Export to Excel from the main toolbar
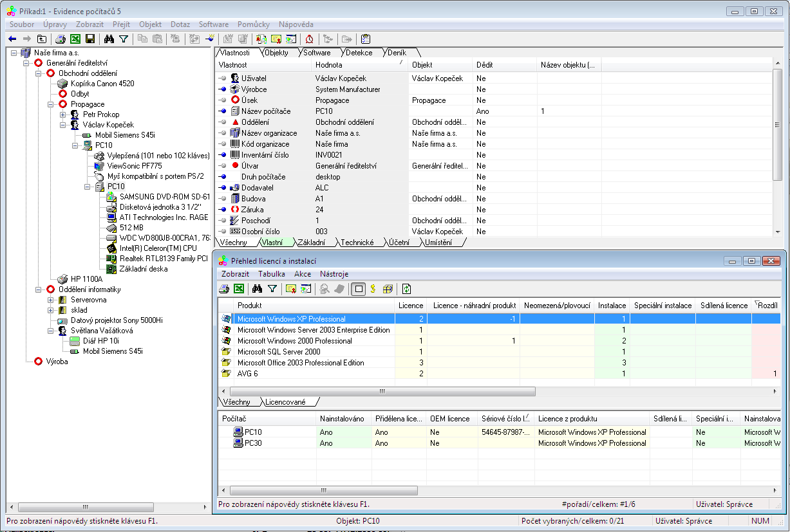Image resolution: width=790 pixels, height=532 pixels. coord(75,39)
